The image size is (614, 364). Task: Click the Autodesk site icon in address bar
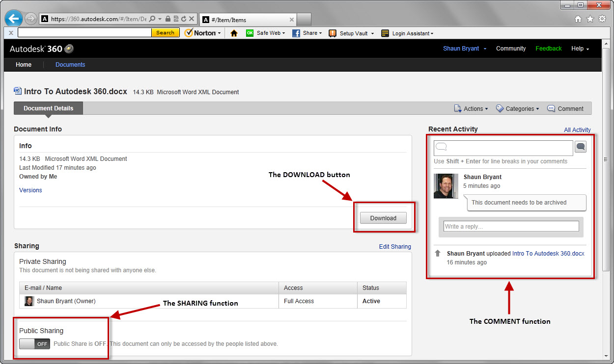tap(45, 19)
